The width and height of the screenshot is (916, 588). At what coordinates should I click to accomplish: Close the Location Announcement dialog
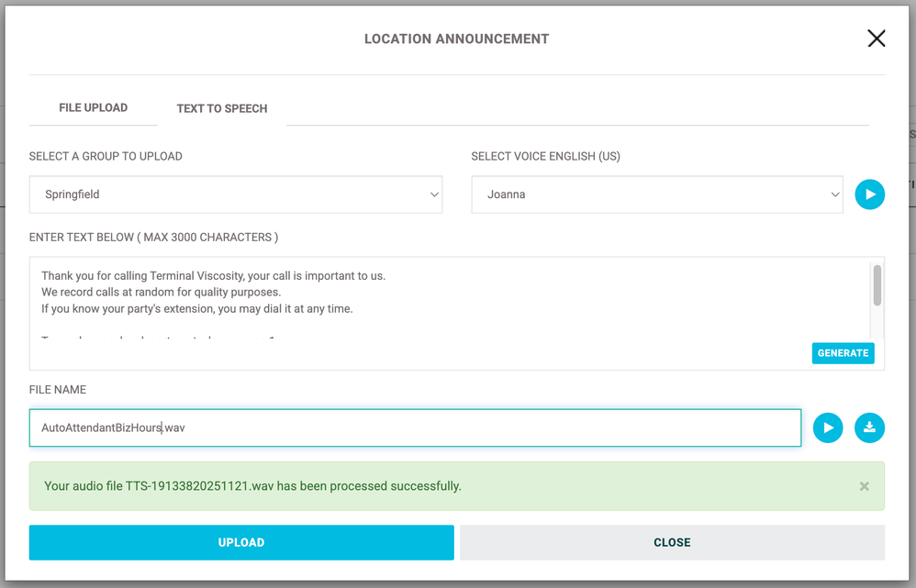876,39
